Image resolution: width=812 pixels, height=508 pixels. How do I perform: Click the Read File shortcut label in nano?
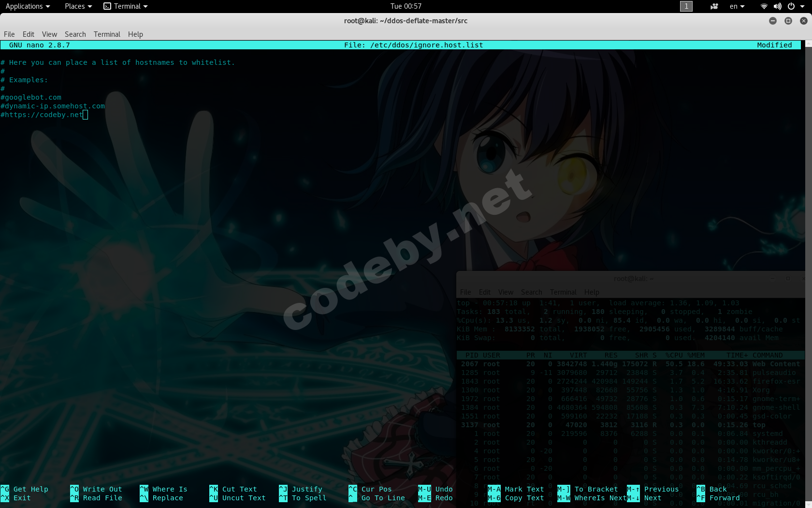pos(102,498)
